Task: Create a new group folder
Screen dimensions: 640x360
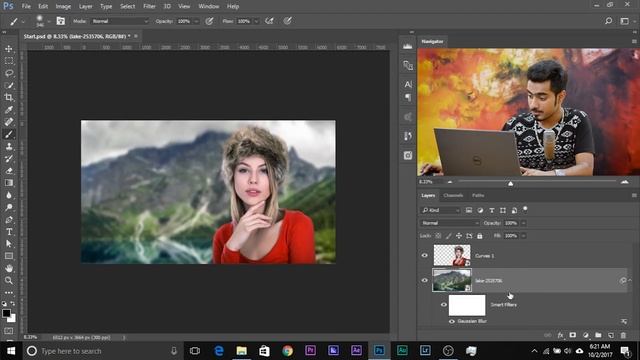Action: pyautogui.click(x=598, y=335)
